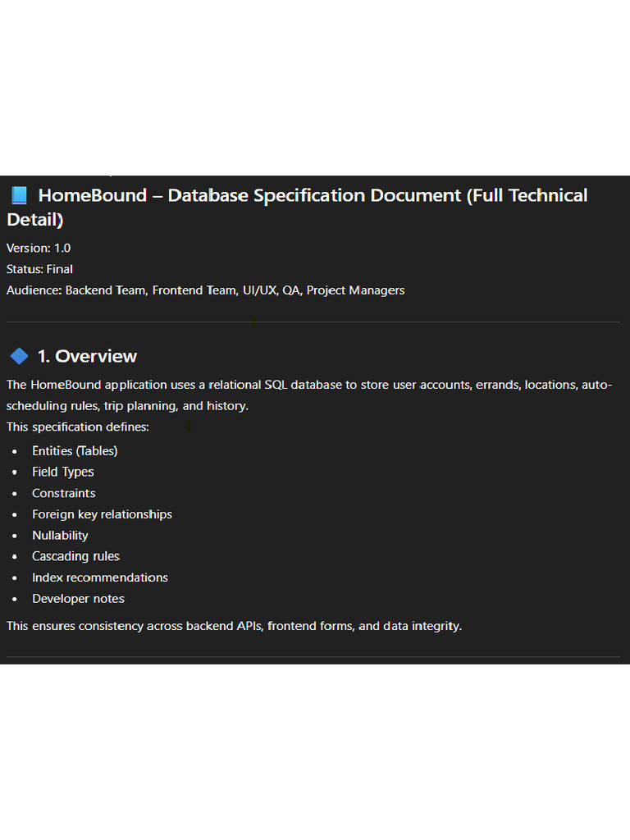
Task: Click the 'Status: Final' line
Action: pos(39,269)
